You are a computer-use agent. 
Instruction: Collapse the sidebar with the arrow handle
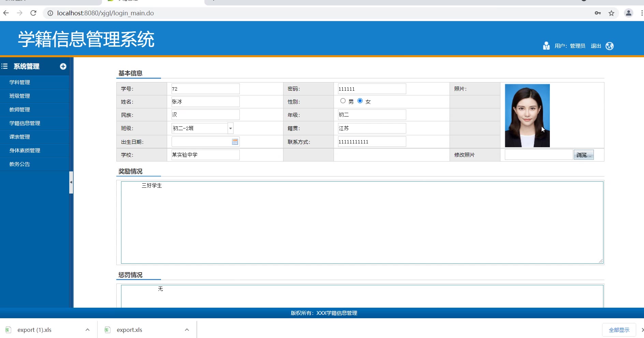(x=71, y=182)
